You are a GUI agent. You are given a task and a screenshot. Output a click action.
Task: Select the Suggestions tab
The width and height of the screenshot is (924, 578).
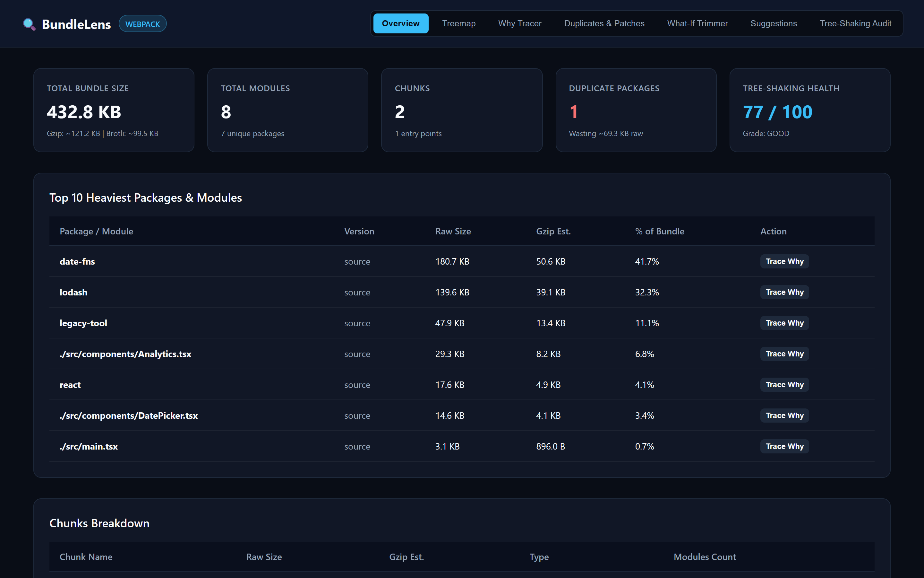pyautogui.click(x=774, y=23)
